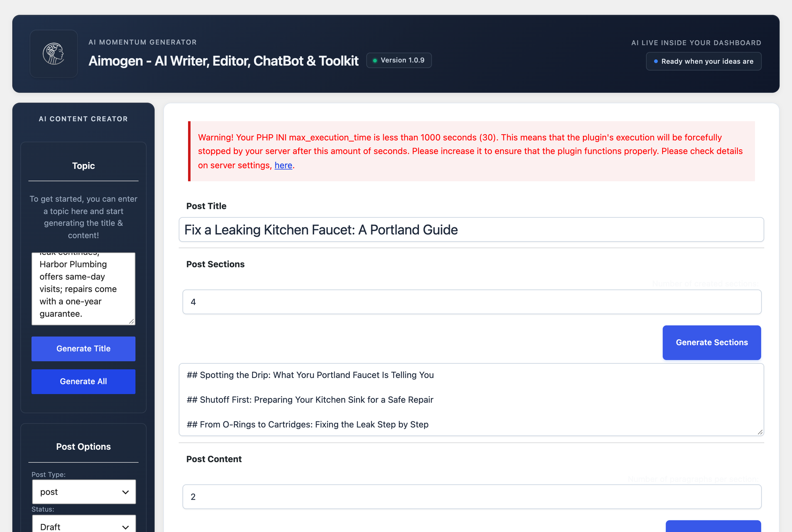Click the Post Options heading

[84, 446]
